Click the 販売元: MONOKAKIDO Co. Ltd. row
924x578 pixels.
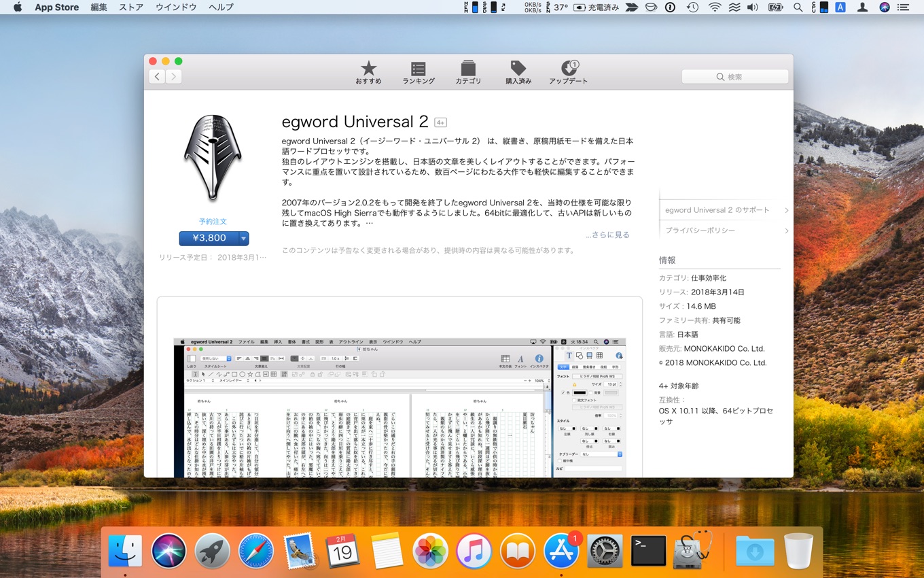(x=711, y=349)
